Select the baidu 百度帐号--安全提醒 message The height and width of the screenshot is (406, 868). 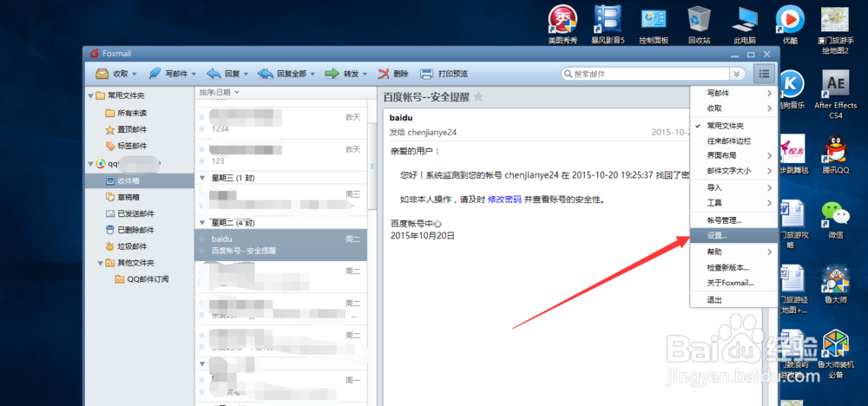click(280, 245)
